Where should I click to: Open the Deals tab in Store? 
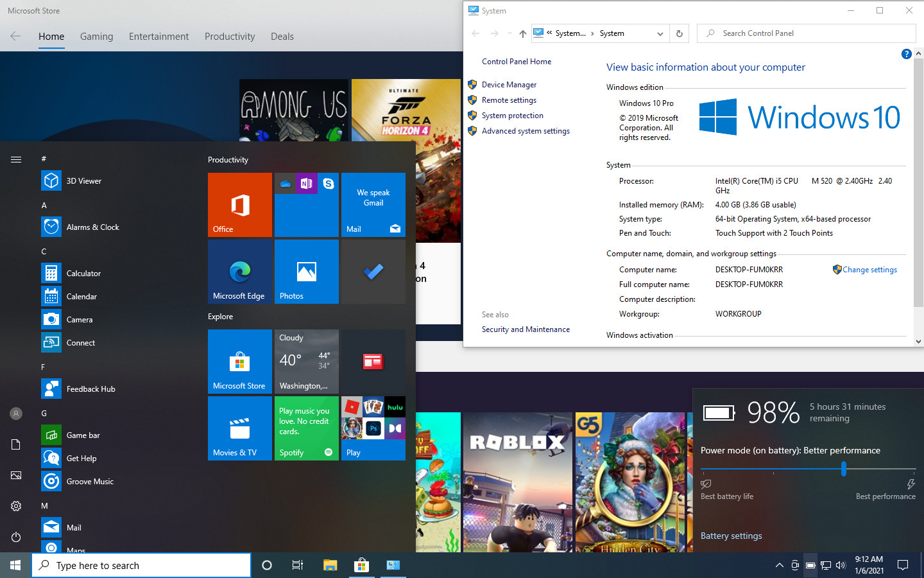[282, 37]
